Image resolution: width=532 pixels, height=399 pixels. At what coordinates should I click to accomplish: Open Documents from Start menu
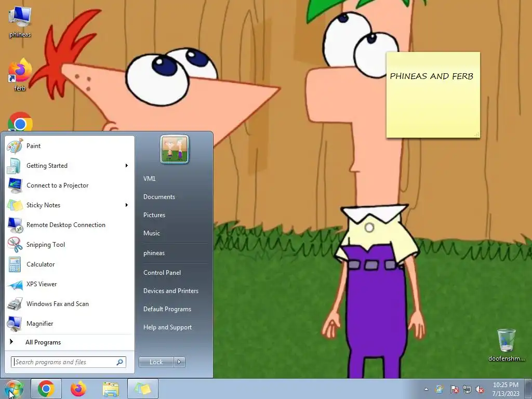(x=159, y=197)
